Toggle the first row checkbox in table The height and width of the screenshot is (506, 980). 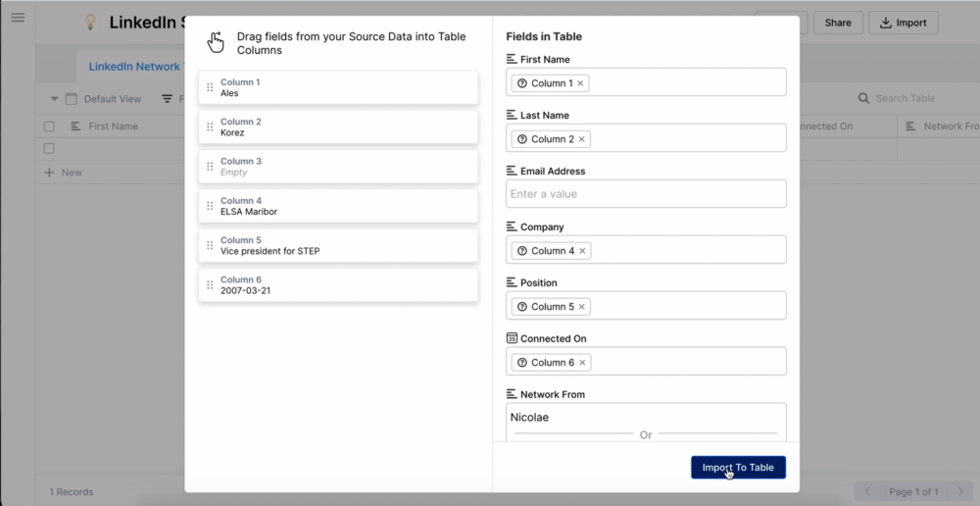(49, 148)
